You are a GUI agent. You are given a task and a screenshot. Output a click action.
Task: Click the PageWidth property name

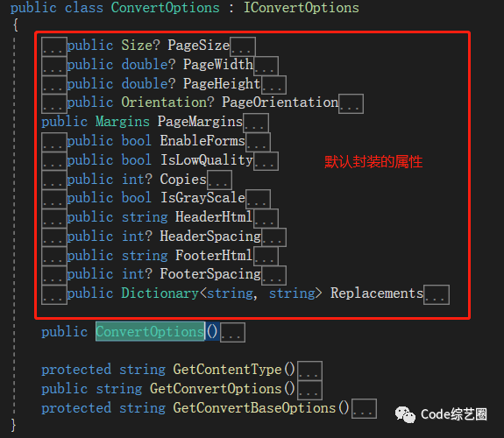(218, 64)
